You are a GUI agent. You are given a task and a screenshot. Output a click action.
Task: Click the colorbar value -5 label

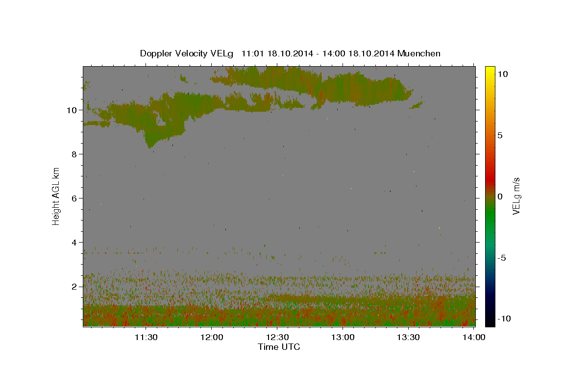click(502, 258)
